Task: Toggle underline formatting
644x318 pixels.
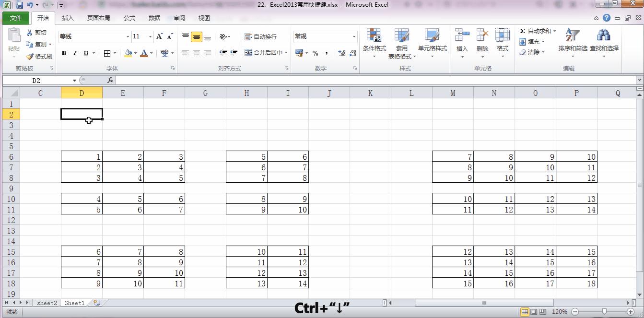Action: [x=86, y=53]
